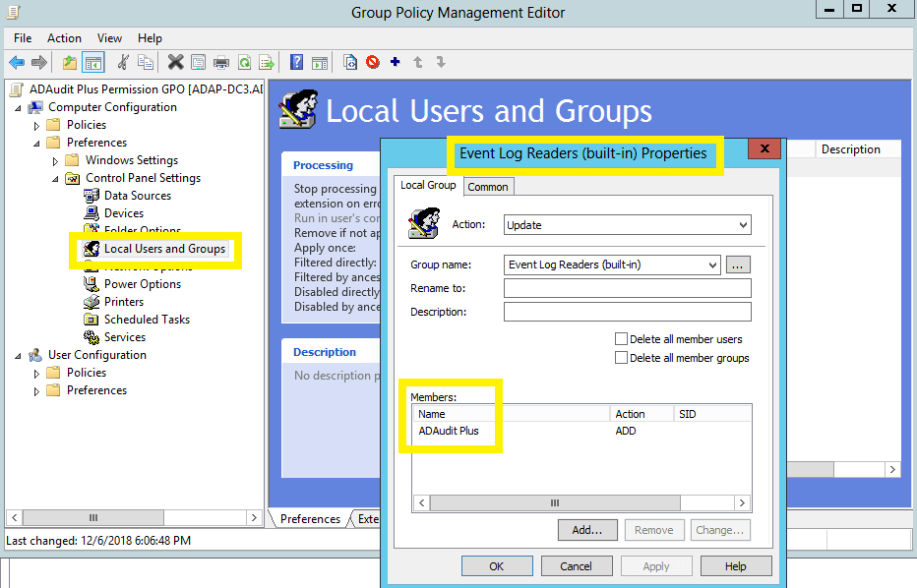The height and width of the screenshot is (588, 917).
Task: Click the blue plus Add toolbar icon
Action: (x=395, y=62)
